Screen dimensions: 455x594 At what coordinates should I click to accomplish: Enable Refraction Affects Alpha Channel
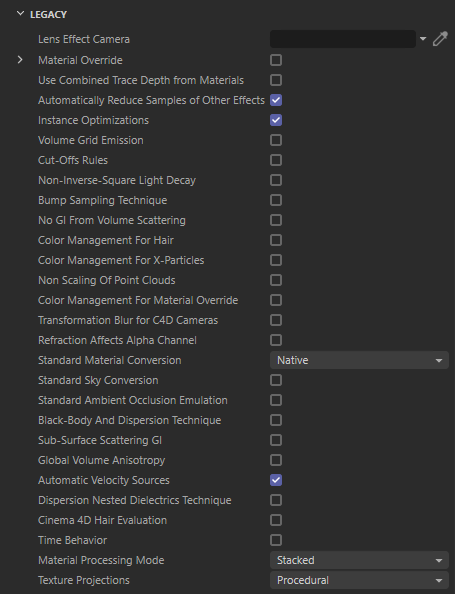(x=276, y=340)
